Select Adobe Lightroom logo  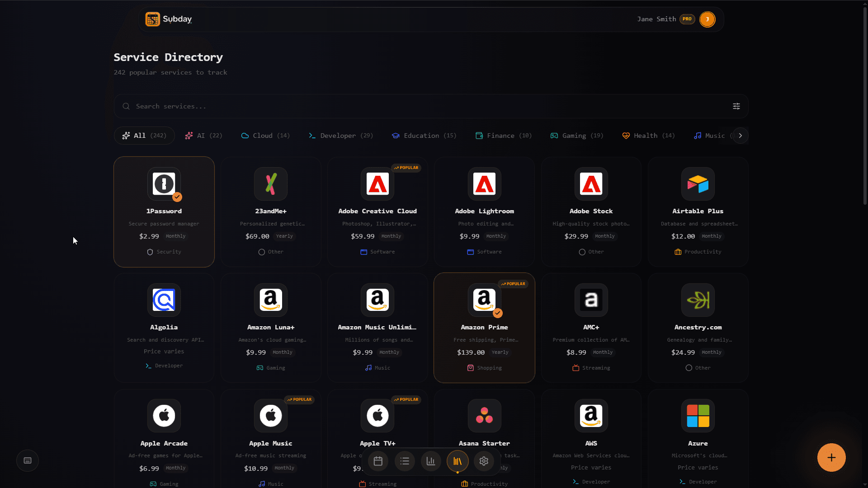pos(484,184)
